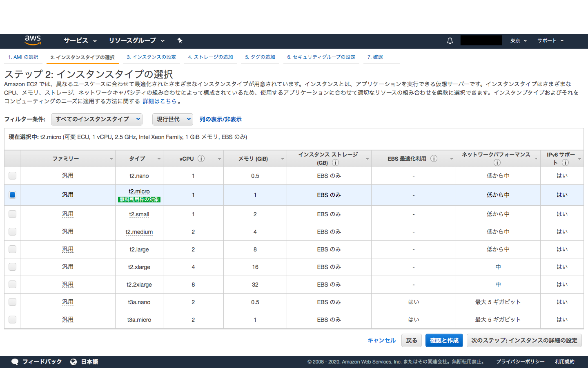
Task: Click the t2.medium type cell
Action: point(139,232)
